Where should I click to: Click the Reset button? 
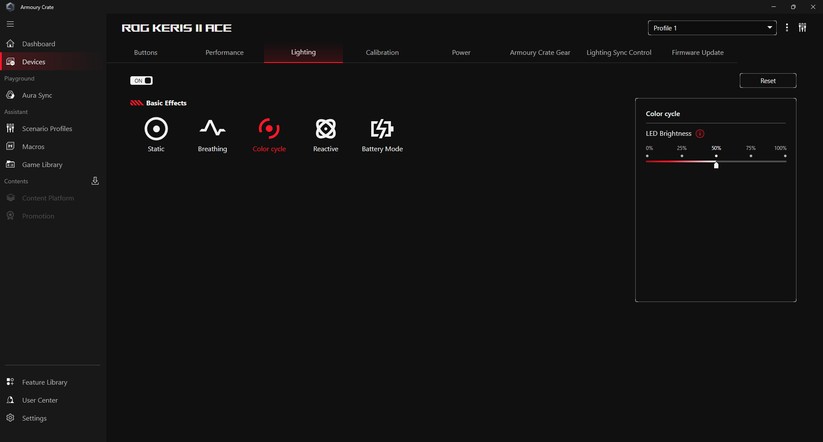coord(768,81)
